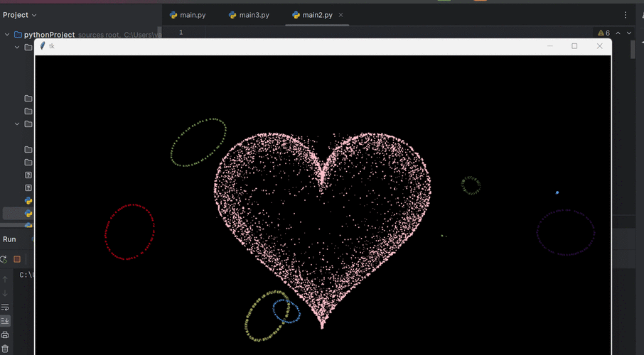The width and height of the screenshot is (644, 355).
Task: Switch to the main3.py tab
Action: pos(249,15)
